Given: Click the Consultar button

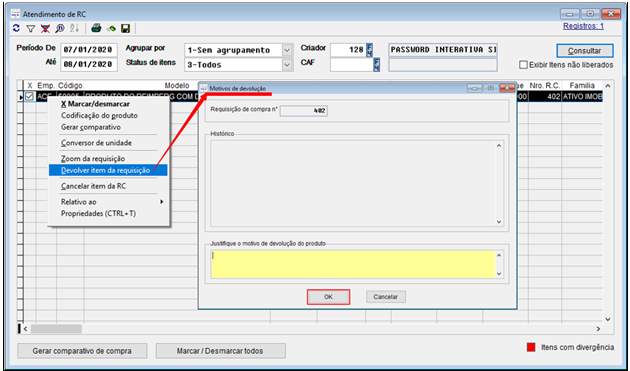Looking at the screenshot, I should pos(585,51).
